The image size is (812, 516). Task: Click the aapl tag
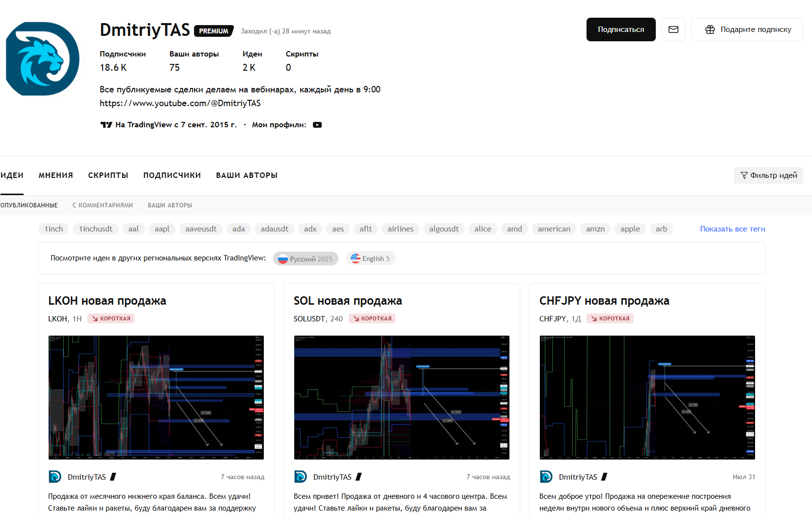tap(162, 229)
